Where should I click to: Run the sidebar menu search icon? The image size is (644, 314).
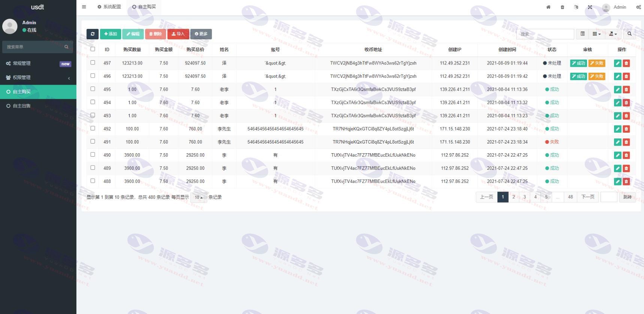coord(66,47)
